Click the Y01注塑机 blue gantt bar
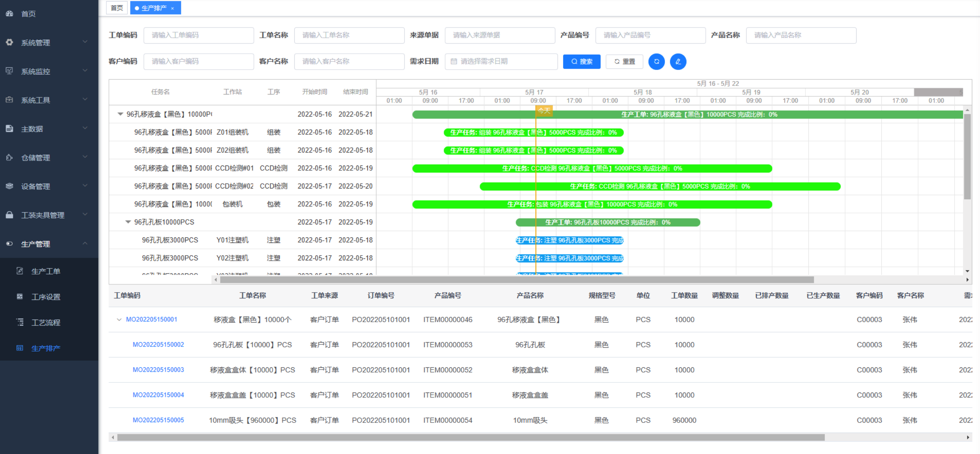The height and width of the screenshot is (454, 980). coord(570,240)
